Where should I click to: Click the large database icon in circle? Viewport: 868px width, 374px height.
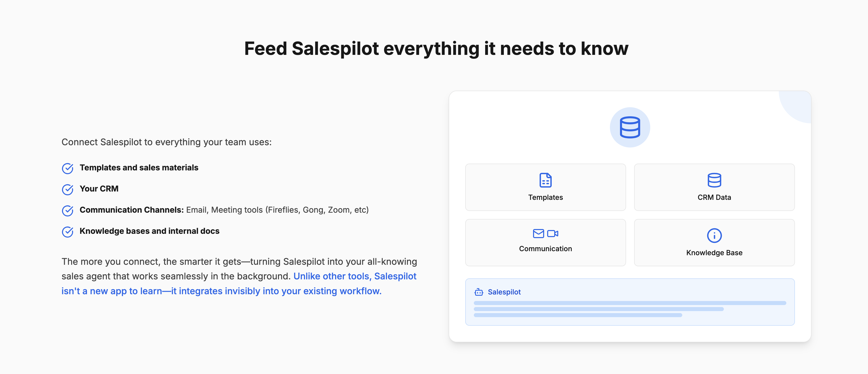630,127
